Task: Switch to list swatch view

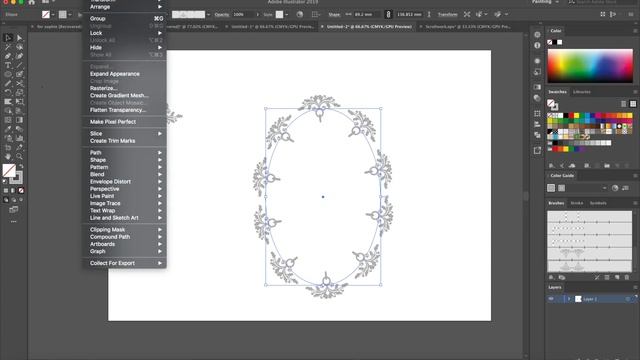Action: [624, 104]
